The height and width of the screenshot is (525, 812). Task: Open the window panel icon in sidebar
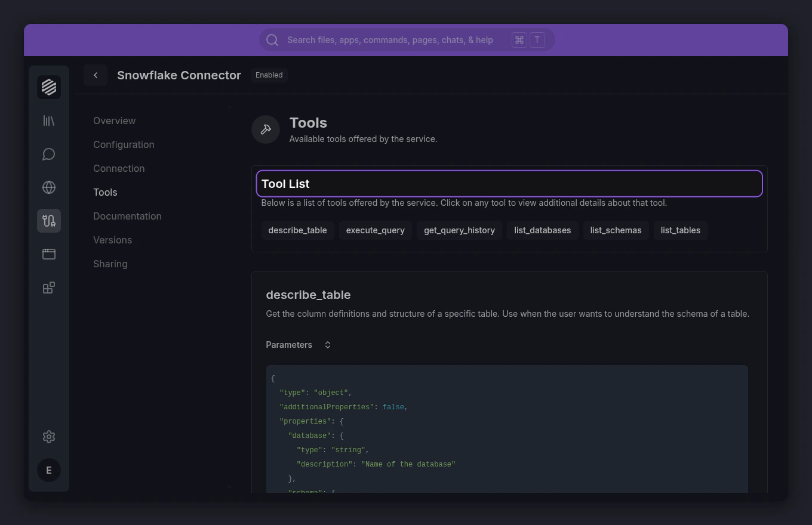point(49,254)
